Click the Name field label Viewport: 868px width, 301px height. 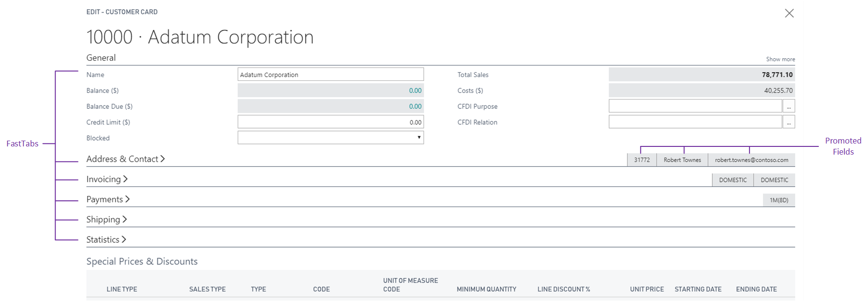pos(95,75)
